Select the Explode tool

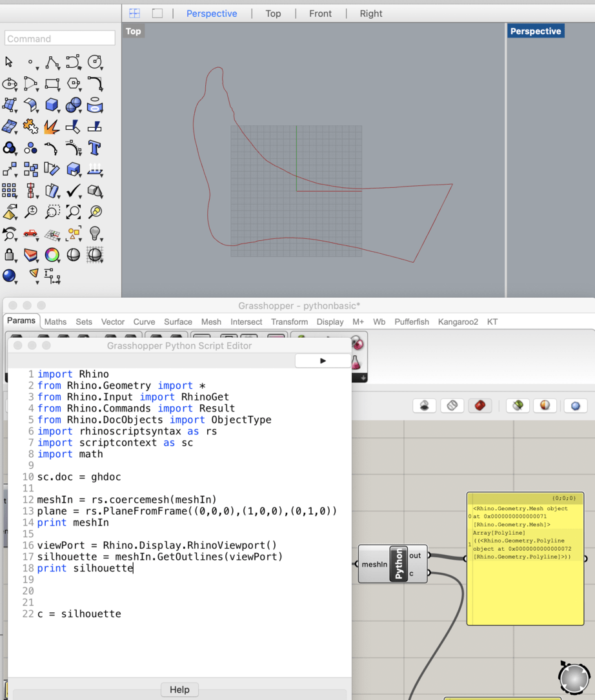[52, 126]
